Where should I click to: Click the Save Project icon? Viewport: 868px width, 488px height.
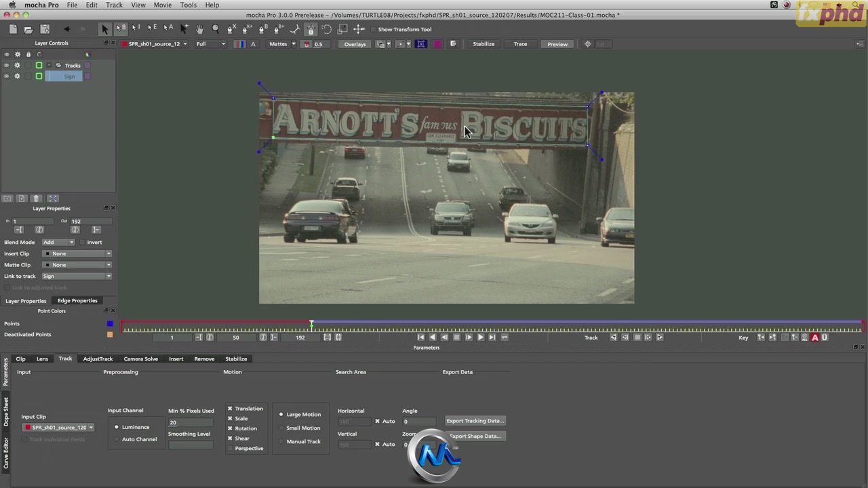coord(45,29)
